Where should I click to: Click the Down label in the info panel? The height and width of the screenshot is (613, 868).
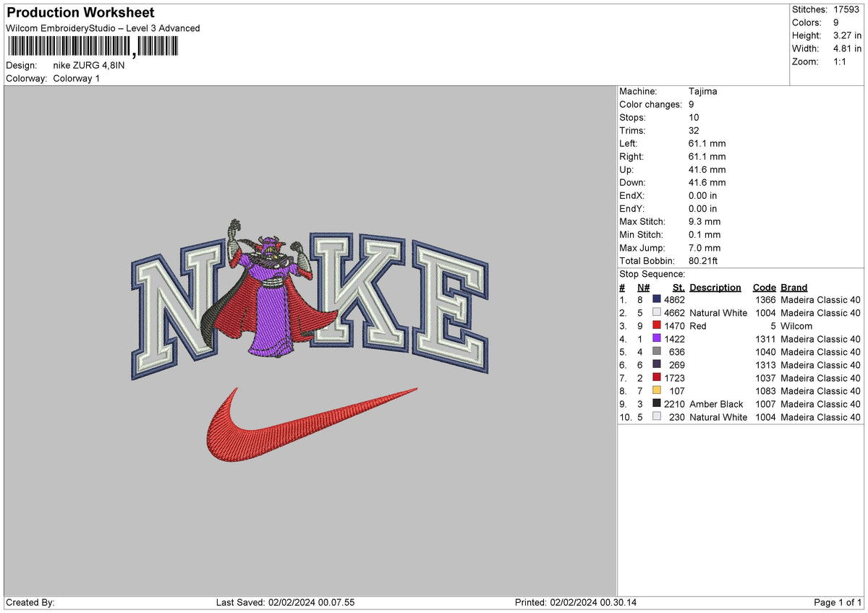[x=632, y=182]
